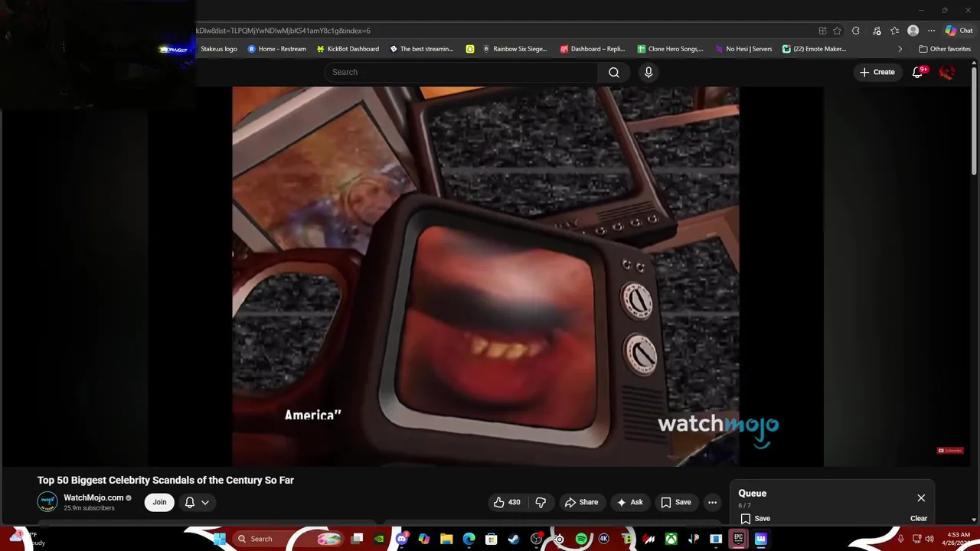Save the Queue as a playlist
Viewport: 980px width, 551px height.
755,518
